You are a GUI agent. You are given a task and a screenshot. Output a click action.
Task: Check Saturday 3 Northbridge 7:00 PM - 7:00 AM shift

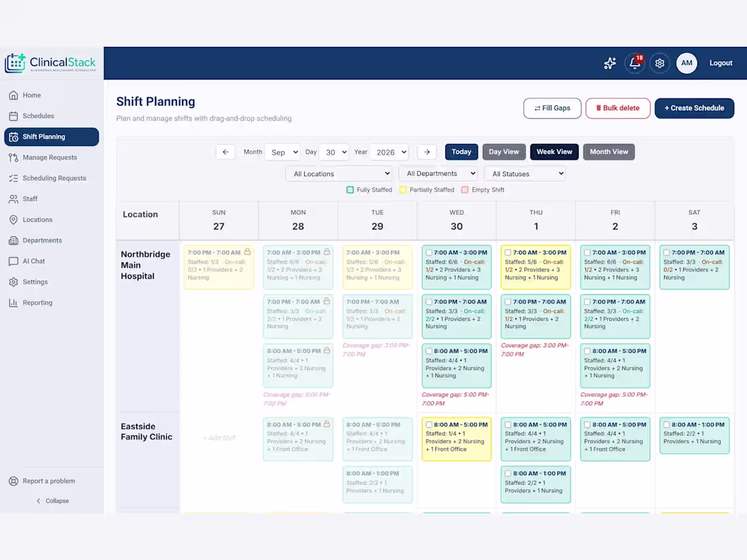click(x=666, y=253)
